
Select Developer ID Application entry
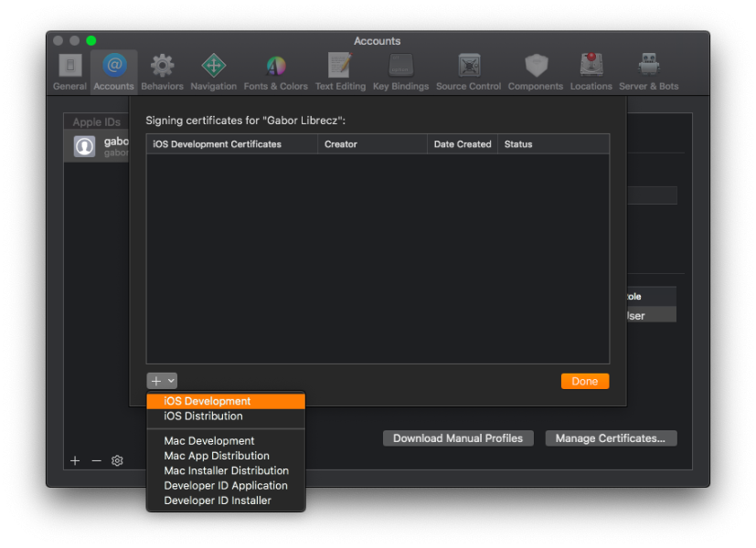(x=226, y=486)
